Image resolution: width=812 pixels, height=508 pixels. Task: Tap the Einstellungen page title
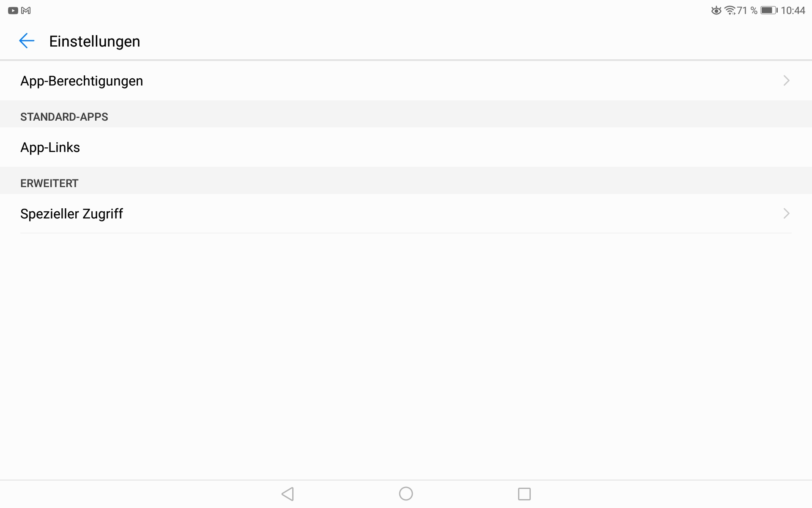coord(95,41)
